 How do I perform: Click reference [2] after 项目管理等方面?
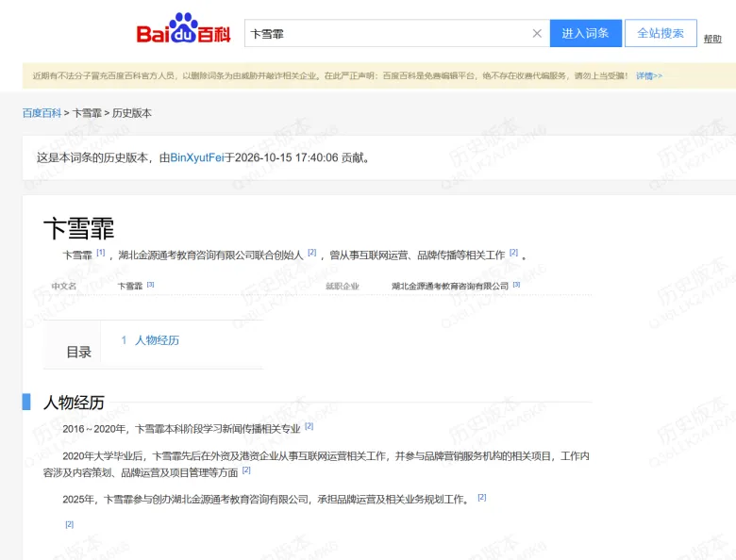246,469
